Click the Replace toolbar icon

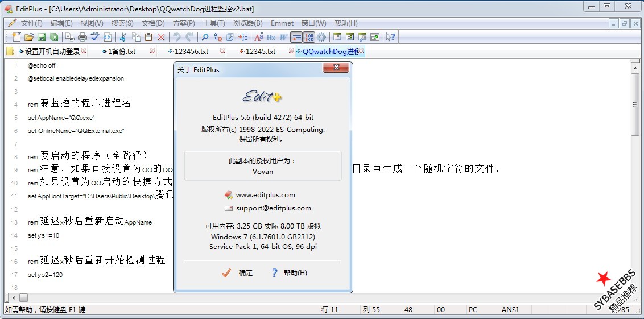pos(218,37)
